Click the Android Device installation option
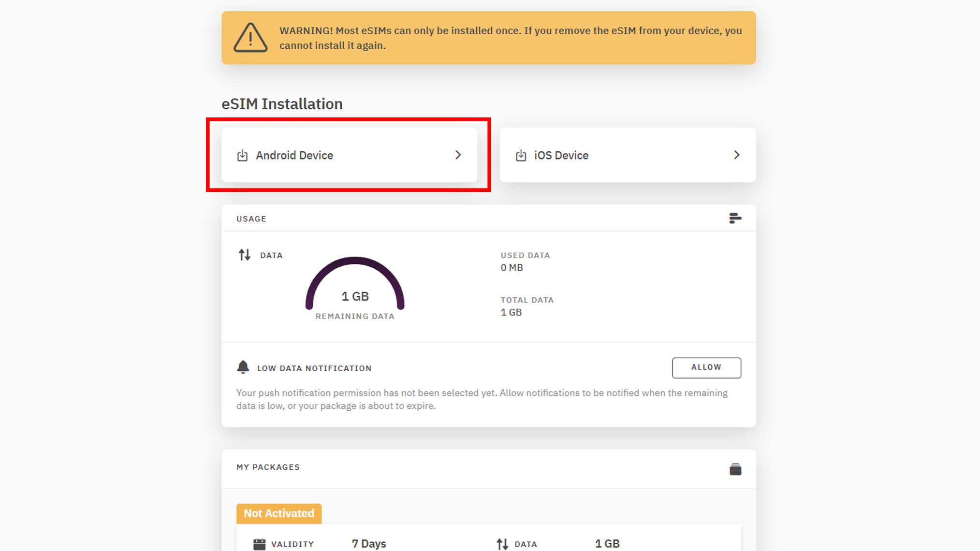 (x=348, y=155)
